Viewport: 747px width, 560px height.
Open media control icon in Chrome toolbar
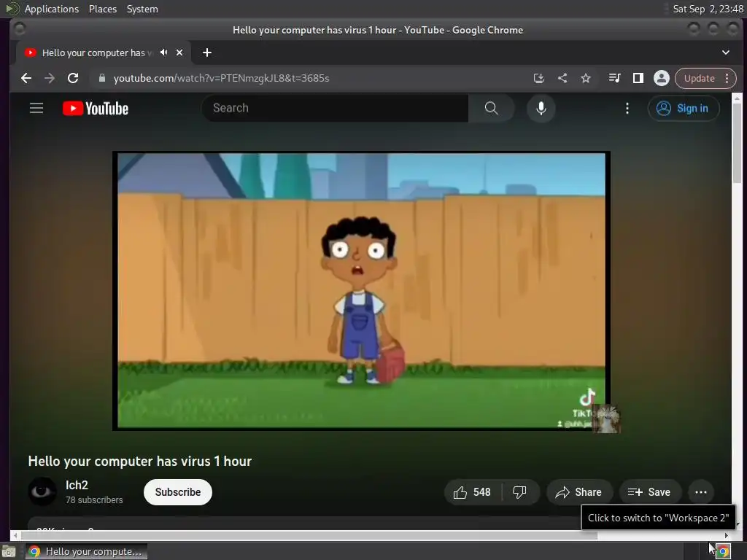click(x=614, y=78)
